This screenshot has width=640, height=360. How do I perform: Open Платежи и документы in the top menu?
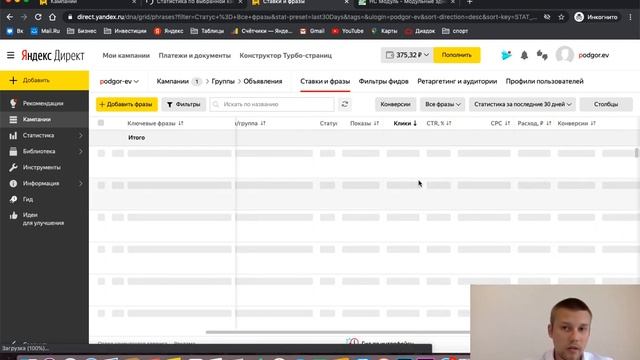coord(195,56)
